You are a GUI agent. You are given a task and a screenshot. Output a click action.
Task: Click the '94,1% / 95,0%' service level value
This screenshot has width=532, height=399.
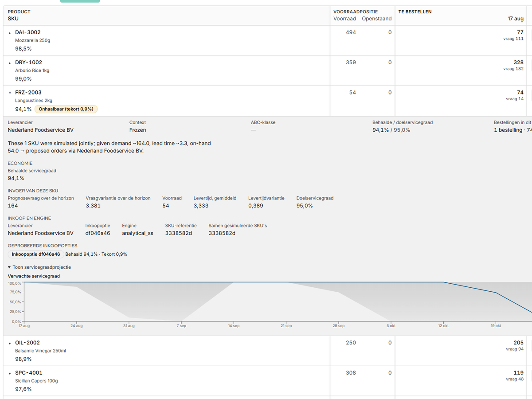click(391, 130)
